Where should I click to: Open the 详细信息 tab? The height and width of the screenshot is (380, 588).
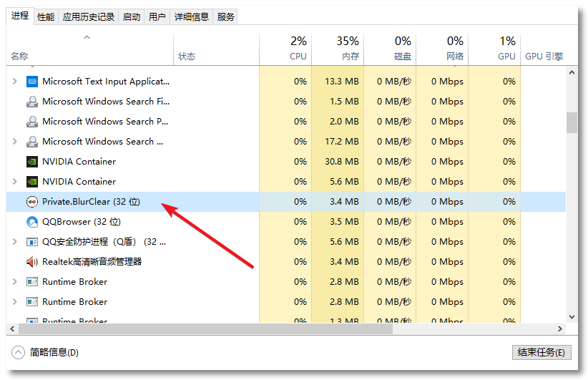191,17
